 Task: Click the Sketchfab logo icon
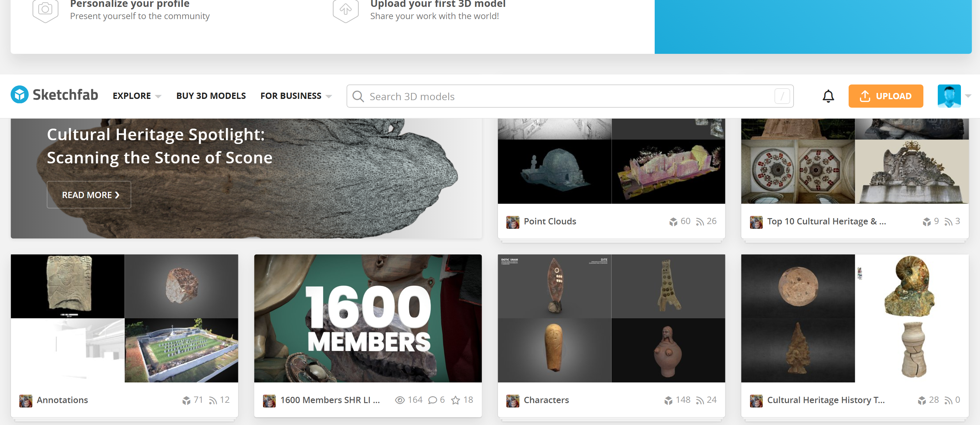coord(19,95)
